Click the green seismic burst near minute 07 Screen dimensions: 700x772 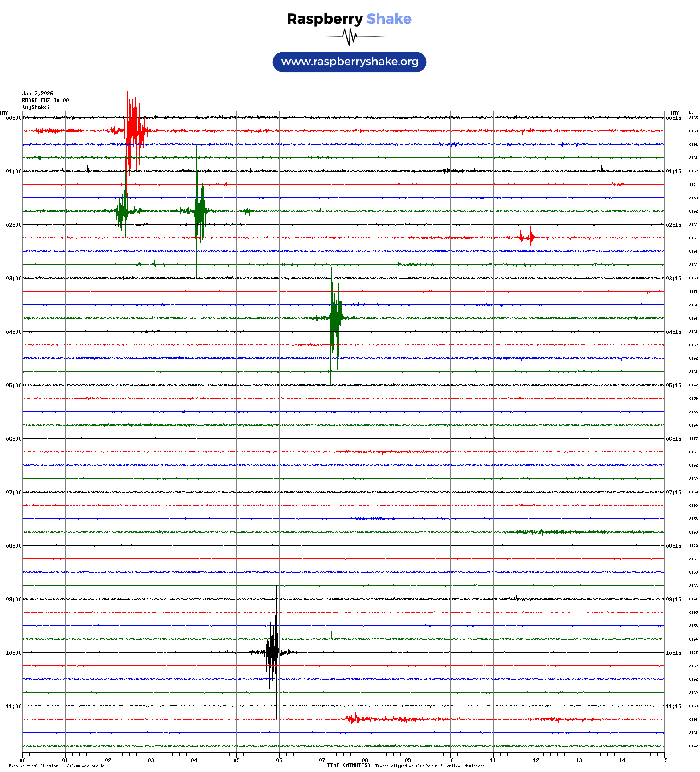(x=335, y=318)
